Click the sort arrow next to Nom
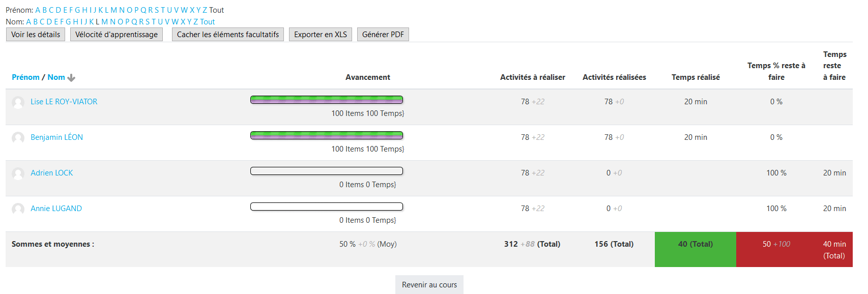The image size is (868, 294). [71, 78]
